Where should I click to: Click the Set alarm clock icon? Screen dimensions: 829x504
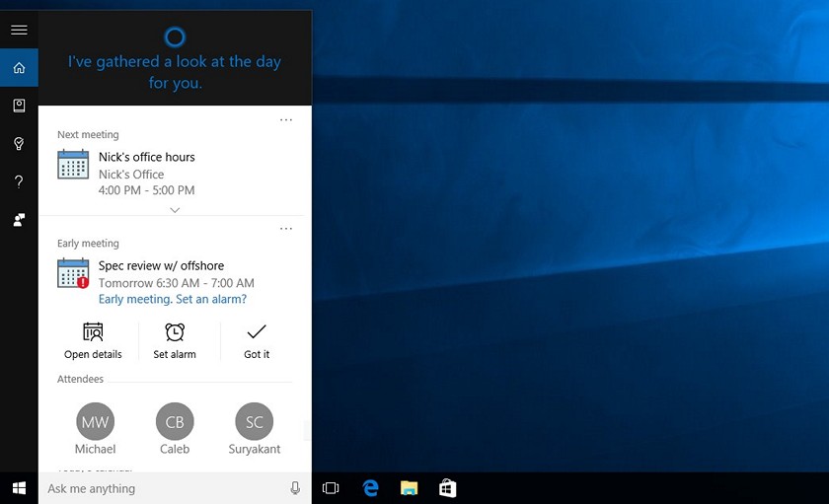tap(175, 332)
